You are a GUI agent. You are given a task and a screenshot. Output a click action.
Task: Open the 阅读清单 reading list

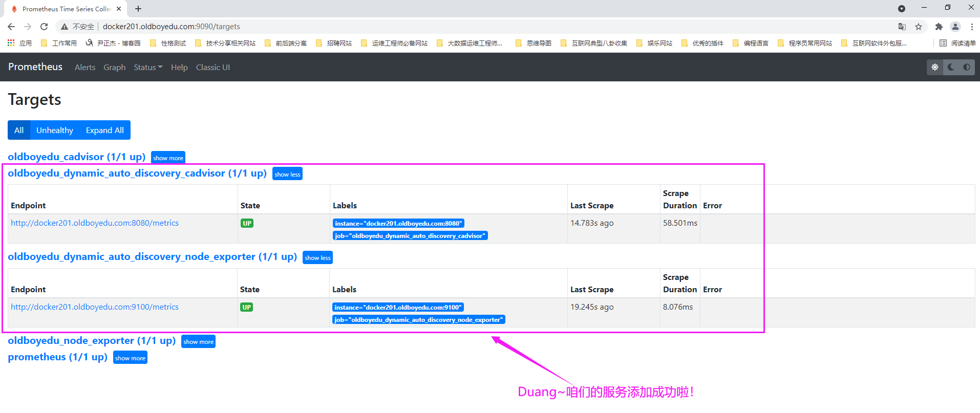click(957, 43)
